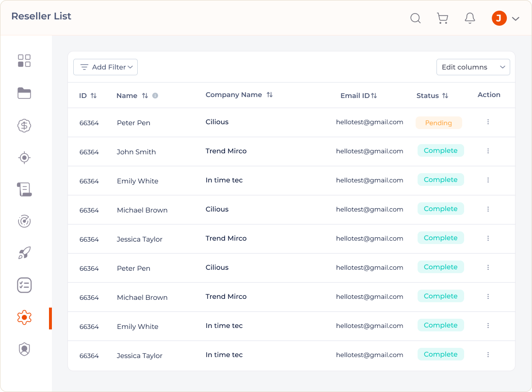Open notifications bell icon
The height and width of the screenshot is (392, 532).
[x=469, y=18]
